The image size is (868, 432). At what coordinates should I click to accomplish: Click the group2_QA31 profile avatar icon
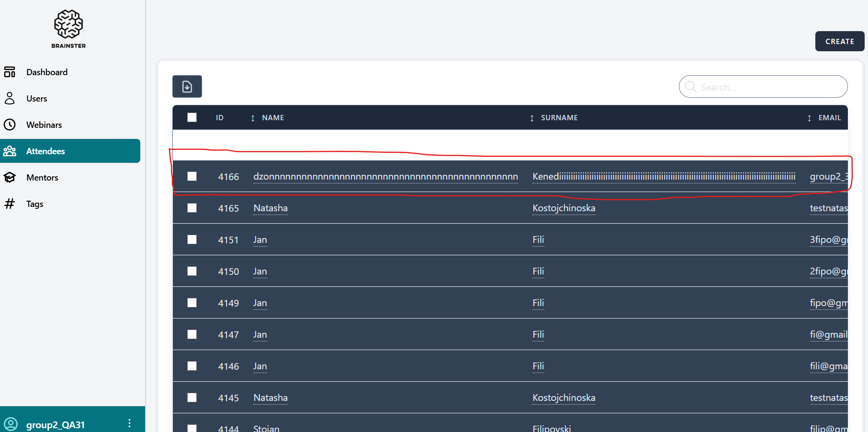11,424
